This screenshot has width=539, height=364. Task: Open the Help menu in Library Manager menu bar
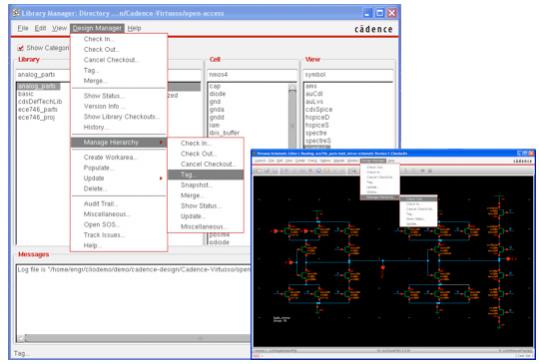134,28
